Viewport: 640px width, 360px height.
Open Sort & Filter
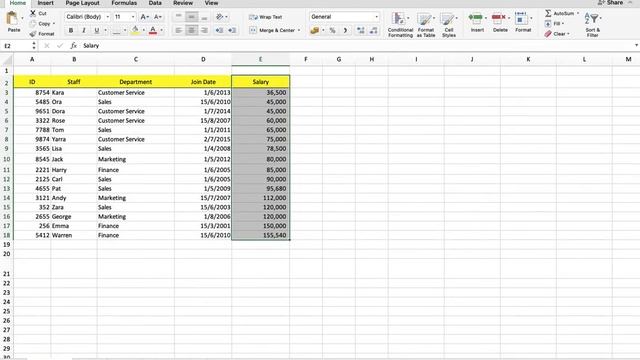pos(592,24)
